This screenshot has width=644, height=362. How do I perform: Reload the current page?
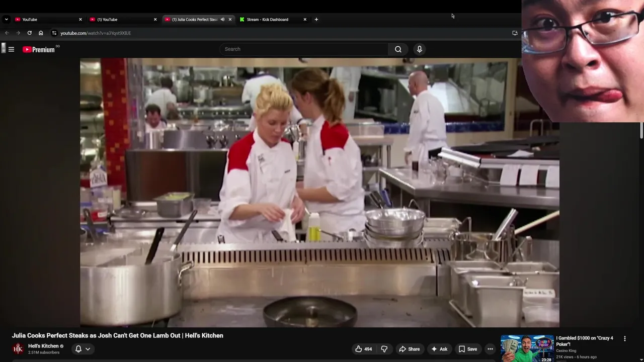29,33
